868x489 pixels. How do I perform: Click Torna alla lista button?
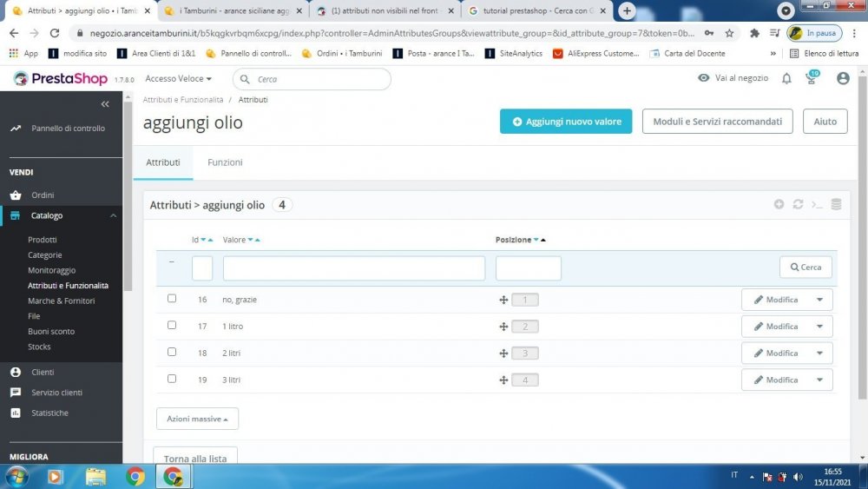(x=194, y=456)
